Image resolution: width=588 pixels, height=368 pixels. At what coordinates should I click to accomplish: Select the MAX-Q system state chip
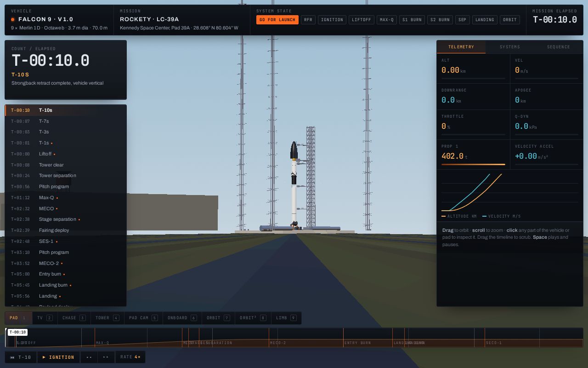pyautogui.click(x=387, y=20)
